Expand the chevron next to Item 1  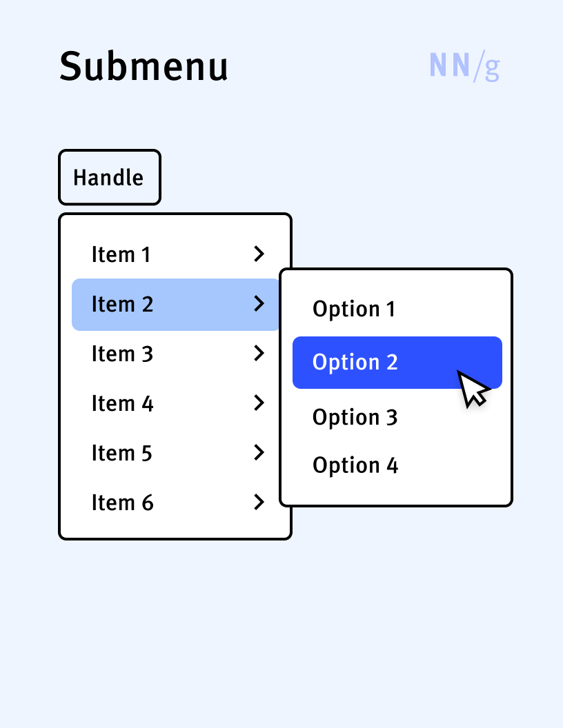(x=259, y=254)
